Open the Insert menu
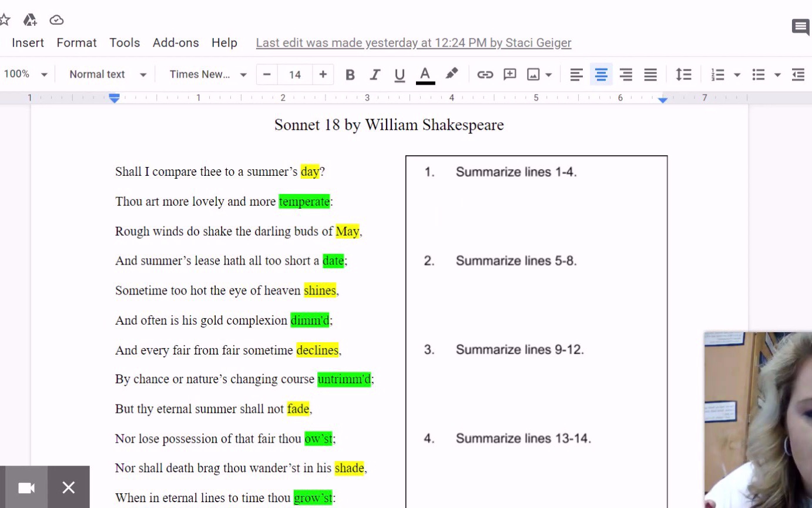Screen dimensions: 812x508 [x=28, y=43]
